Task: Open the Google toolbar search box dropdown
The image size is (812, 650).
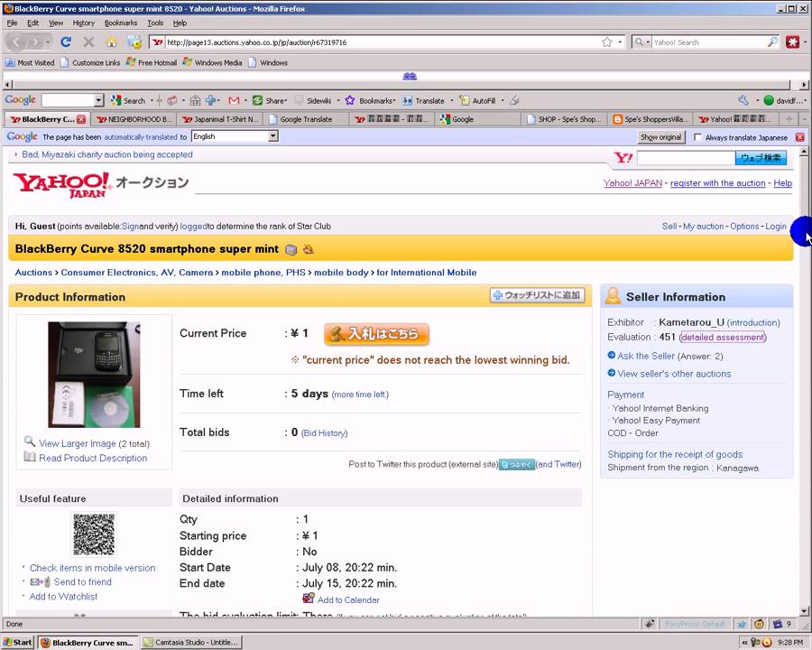Action: pyautogui.click(x=98, y=100)
